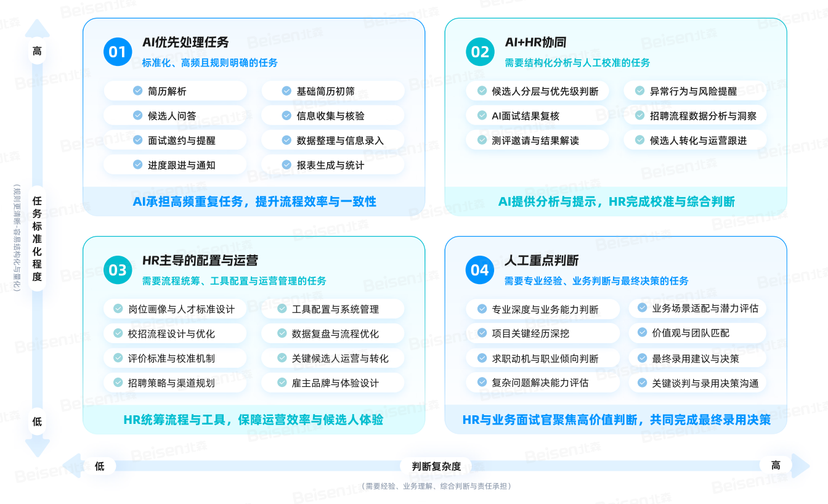This screenshot has width=828, height=504.
Task: Click the summary HR与业务面试官聚焦高价值判断
Action: tap(551, 420)
